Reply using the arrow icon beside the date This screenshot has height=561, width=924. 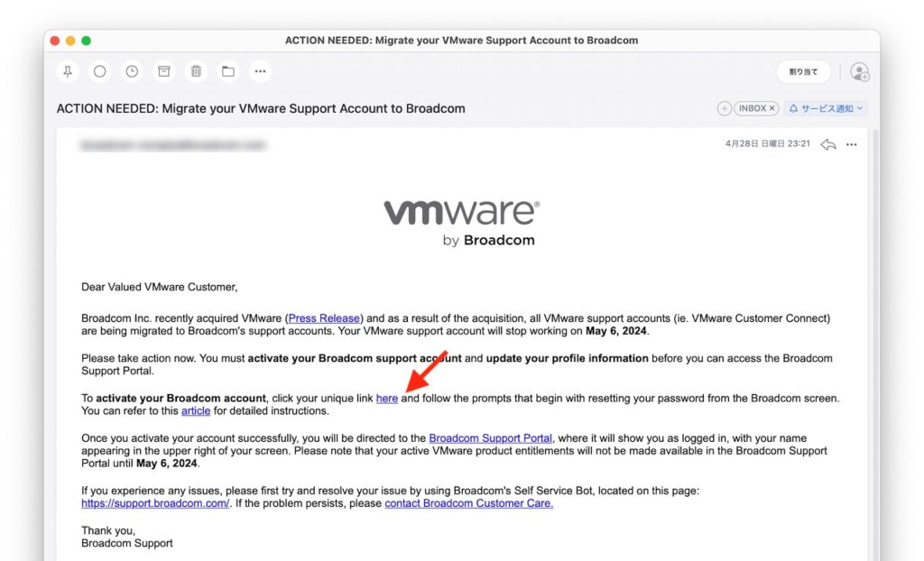[828, 143]
